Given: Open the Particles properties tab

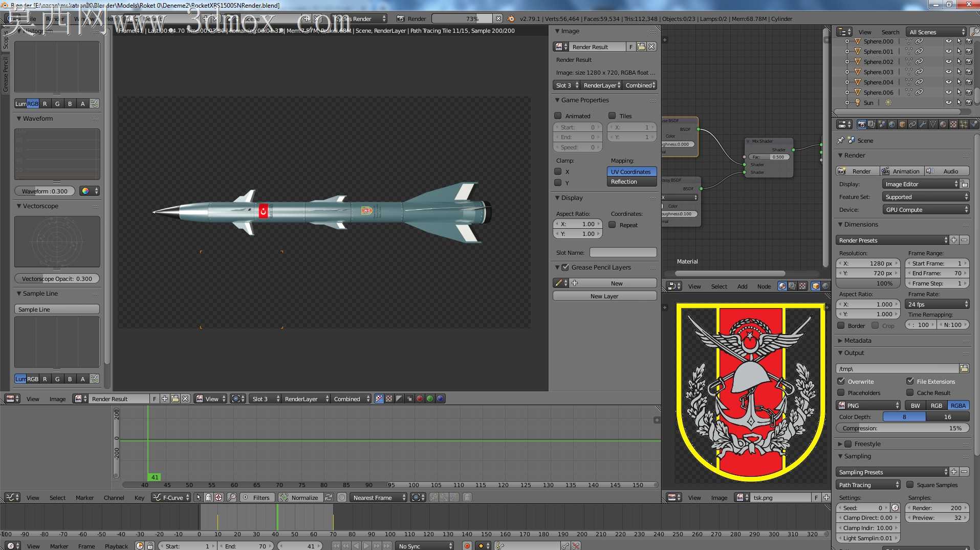Looking at the screenshot, I should point(964,124).
